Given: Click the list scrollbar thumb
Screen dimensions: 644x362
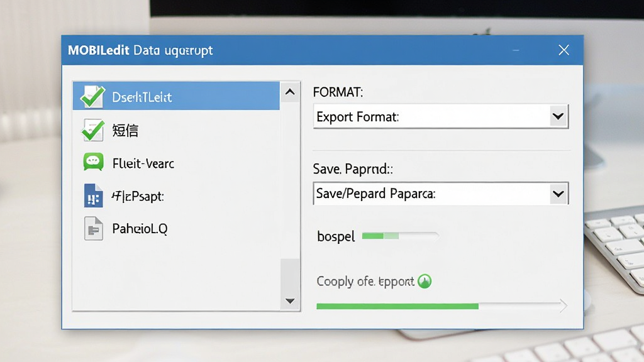Looking at the screenshot, I should [290, 275].
